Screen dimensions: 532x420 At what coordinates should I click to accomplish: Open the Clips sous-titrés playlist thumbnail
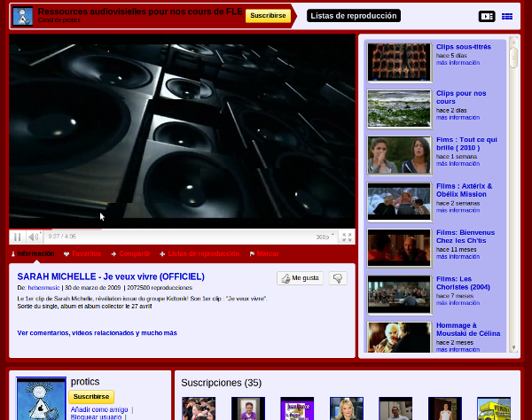(399, 62)
